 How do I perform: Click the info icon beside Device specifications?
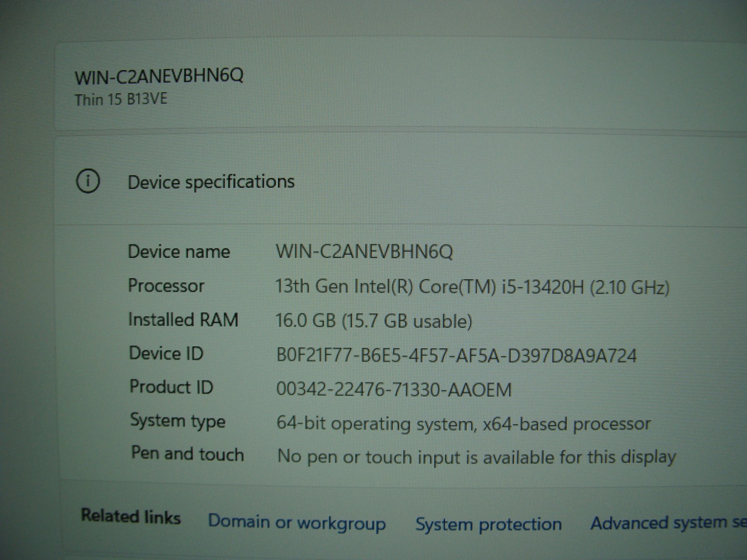88,181
